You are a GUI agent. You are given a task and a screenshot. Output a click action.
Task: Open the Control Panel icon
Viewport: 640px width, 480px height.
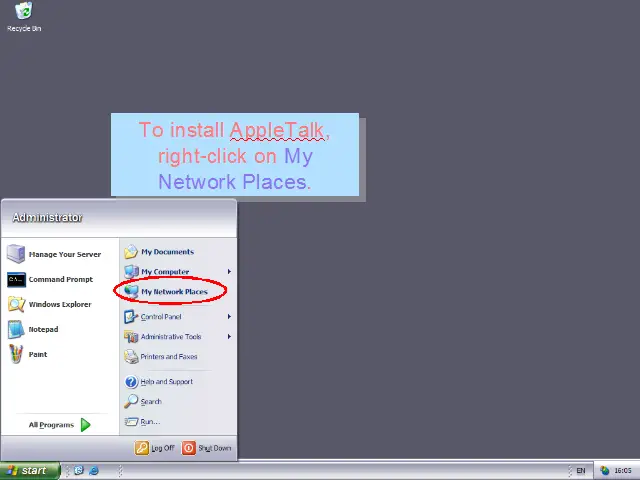click(x=131, y=316)
